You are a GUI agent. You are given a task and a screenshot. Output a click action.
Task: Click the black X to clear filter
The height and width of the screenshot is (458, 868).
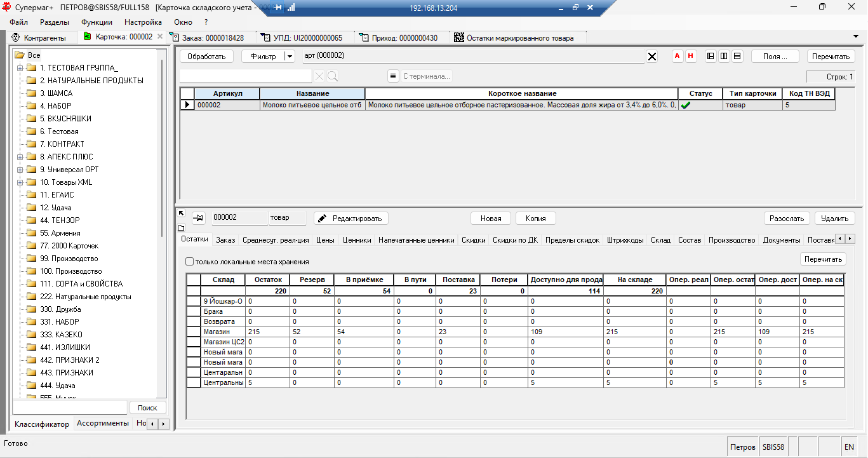(x=652, y=57)
